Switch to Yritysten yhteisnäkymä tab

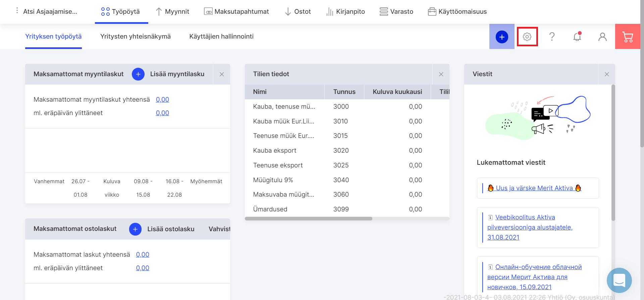[136, 37]
